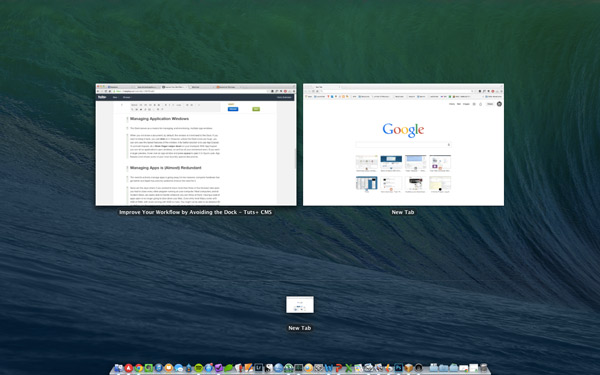Launch PowerPoint red P Dock icon
The width and height of the screenshot is (600, 375).
[x=339, y=368]
